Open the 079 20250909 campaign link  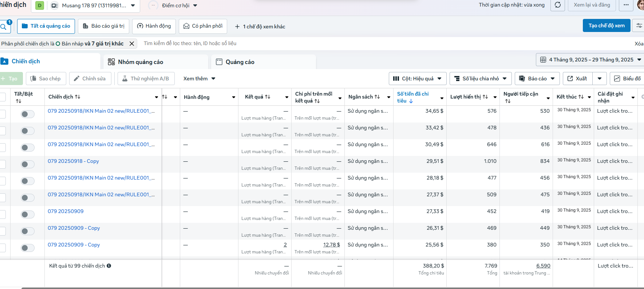[66, 211]
